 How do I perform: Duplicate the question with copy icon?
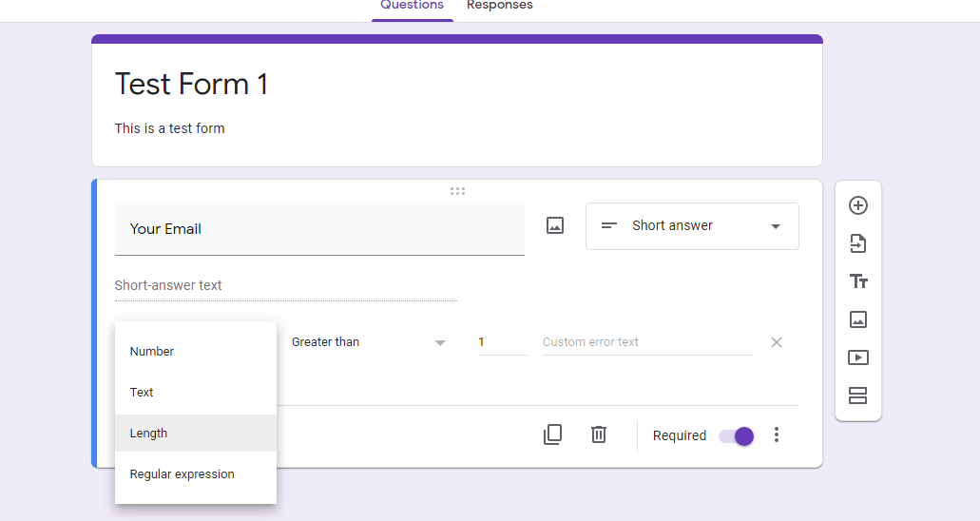(552, 434)
